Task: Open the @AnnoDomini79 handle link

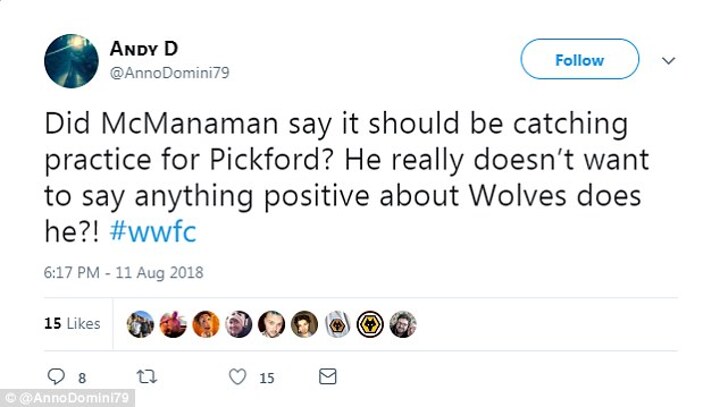Action: pos(167,72)
